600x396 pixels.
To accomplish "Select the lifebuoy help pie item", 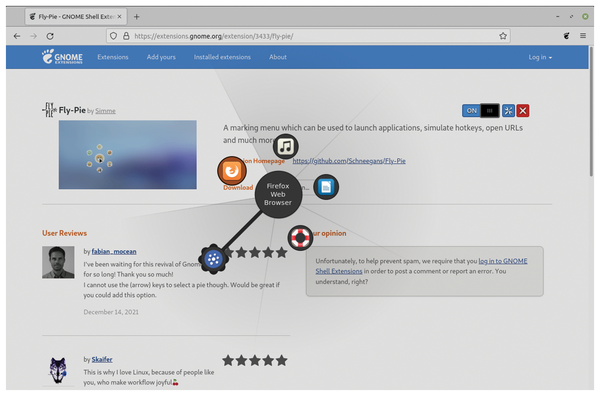I will [x=300, y=238].
